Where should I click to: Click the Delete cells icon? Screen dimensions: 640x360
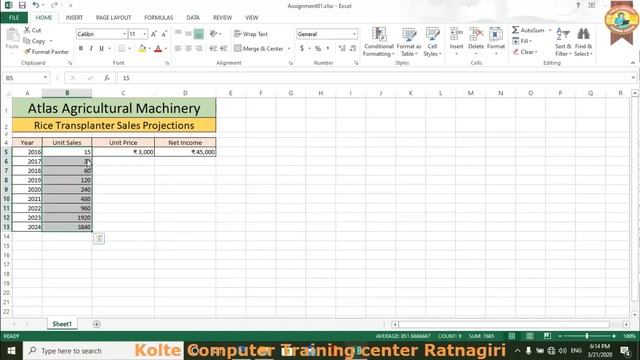click(476, 35)
